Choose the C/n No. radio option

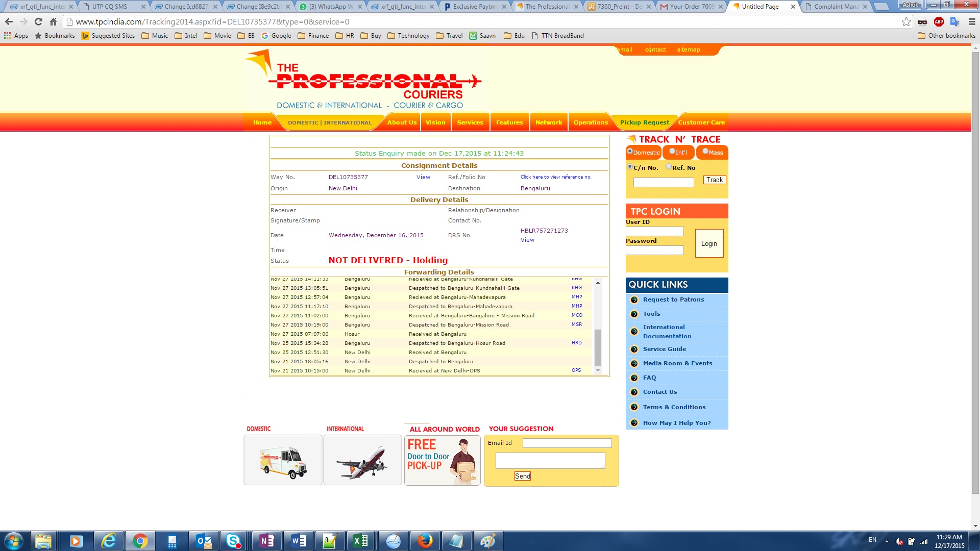pyautogui.click(x=630, y=166)
